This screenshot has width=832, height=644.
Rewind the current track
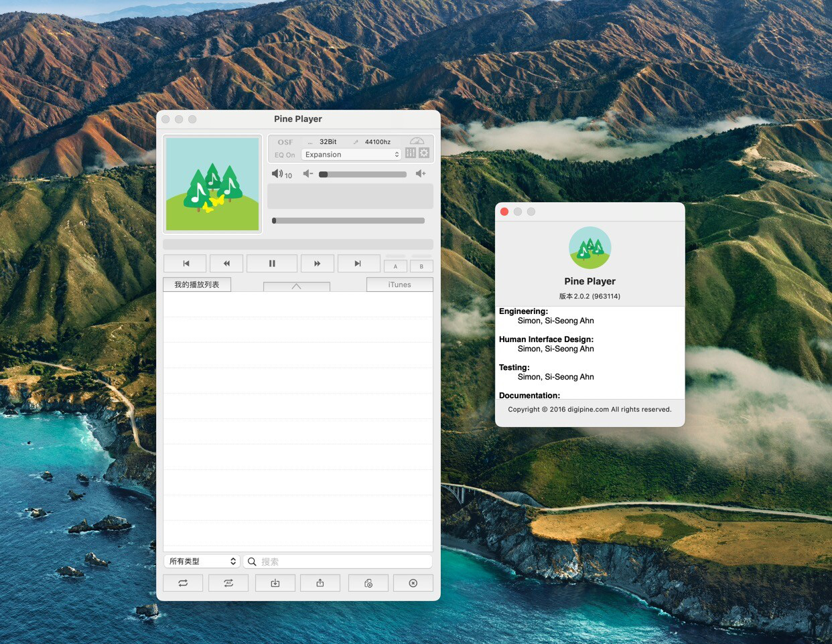pyautogui.click(x=226, y=264)
